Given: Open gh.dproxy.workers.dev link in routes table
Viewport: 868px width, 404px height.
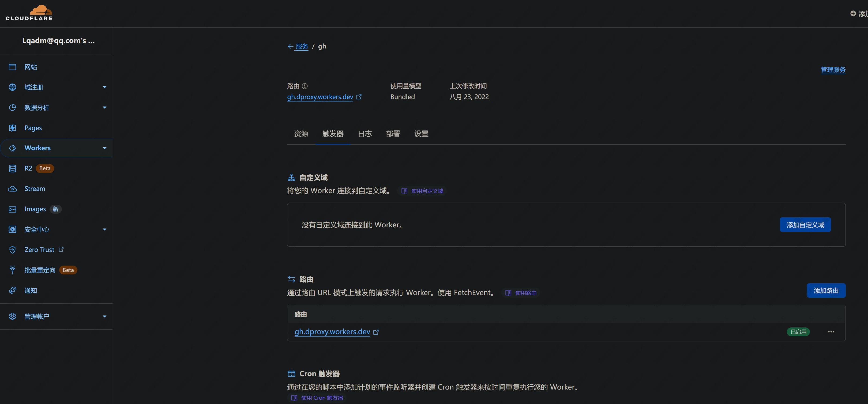Looking at the screenshot, I should pos(332,332).
